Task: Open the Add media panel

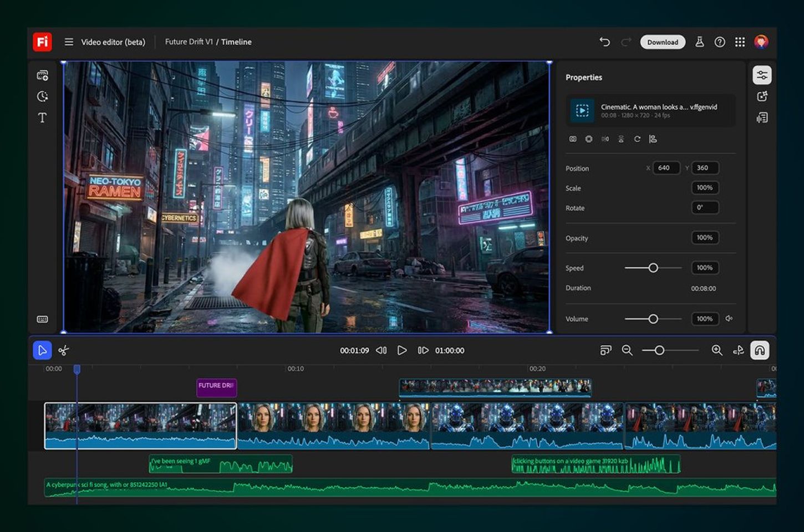Action: pyautogui.click(x=42, y=75)
